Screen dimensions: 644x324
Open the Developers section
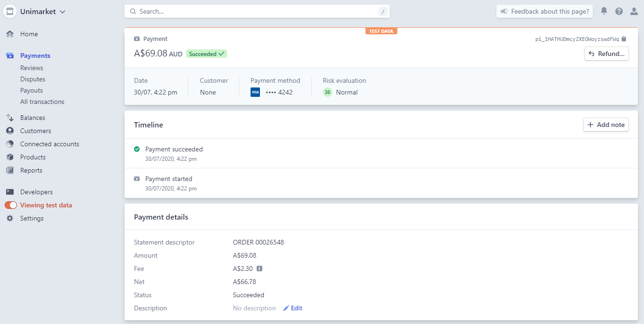click(x=36, y=192)
